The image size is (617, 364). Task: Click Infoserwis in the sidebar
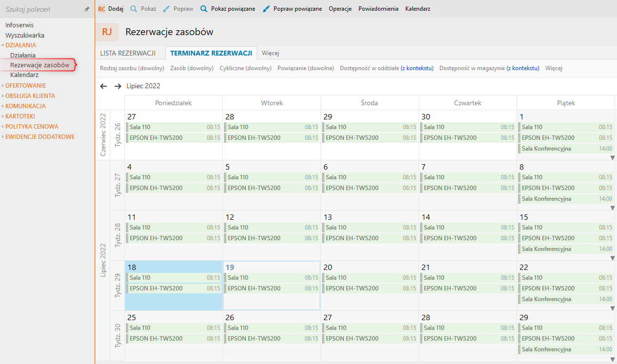20,25
